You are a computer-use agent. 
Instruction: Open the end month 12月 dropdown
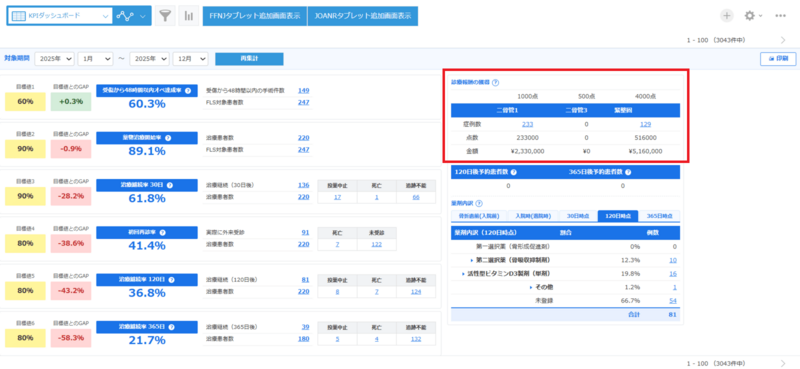[190, 59]
